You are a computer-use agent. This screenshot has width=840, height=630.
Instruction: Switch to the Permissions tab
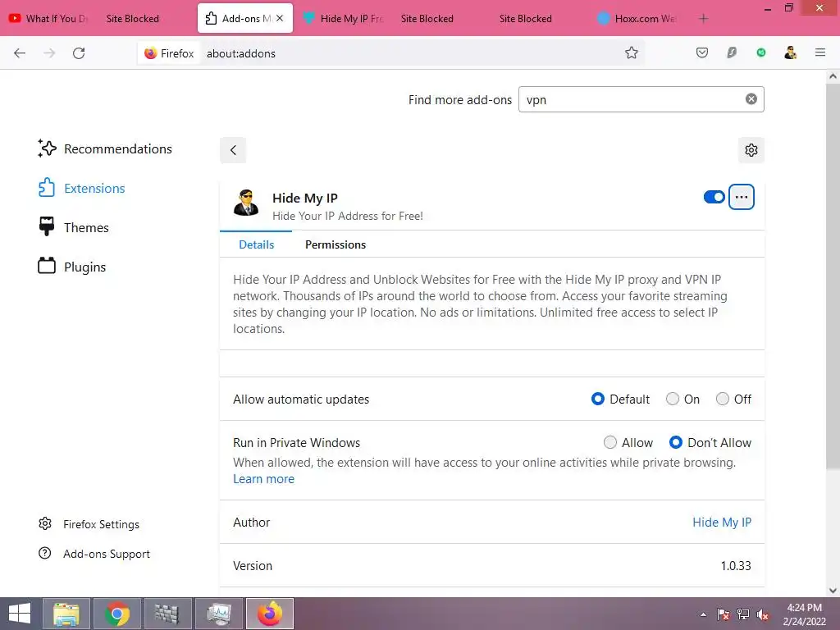point(336,244)
